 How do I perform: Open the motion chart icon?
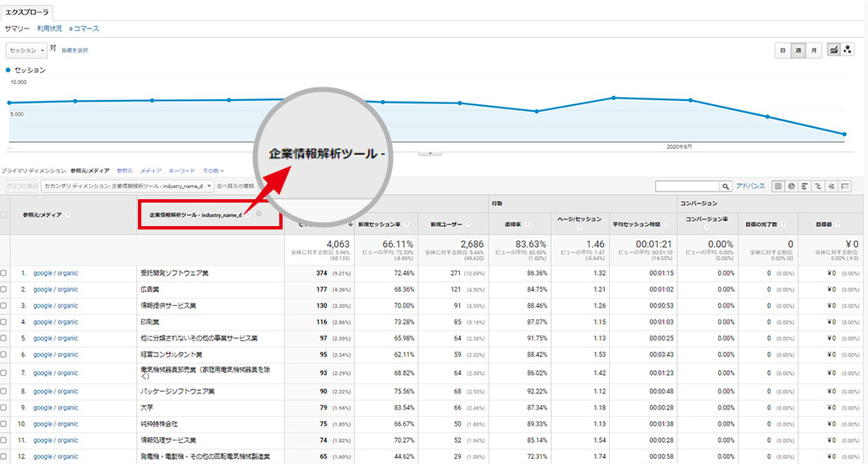tap(848, 50)
